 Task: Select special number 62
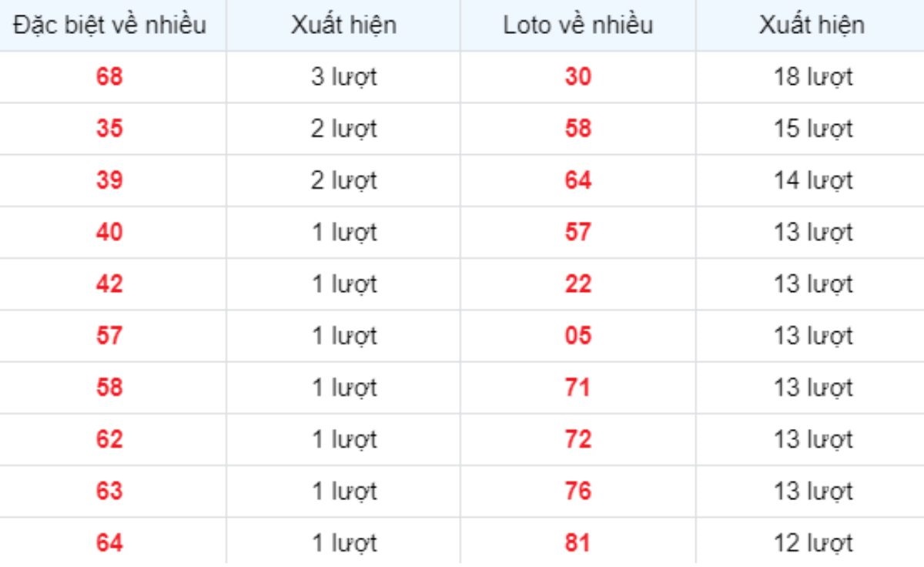tap(109, 440)
